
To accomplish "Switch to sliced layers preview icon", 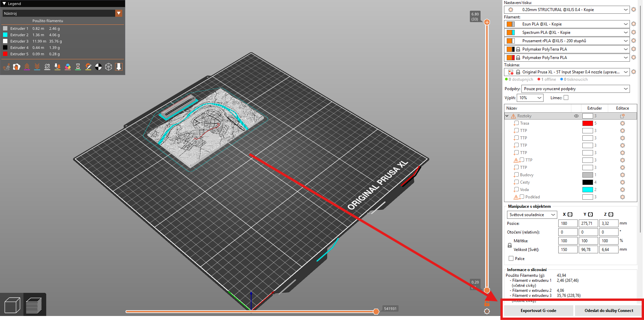I will (33, 305).
